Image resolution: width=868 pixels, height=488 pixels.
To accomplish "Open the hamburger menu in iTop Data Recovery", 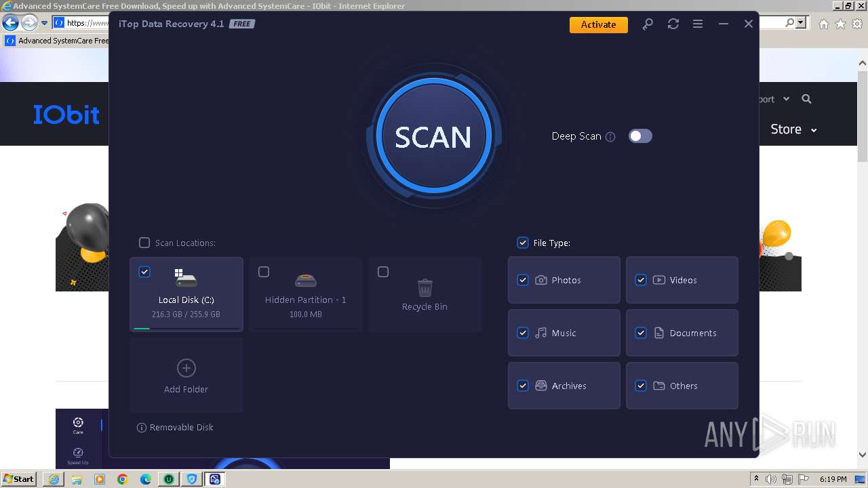I will click(698, 24).
